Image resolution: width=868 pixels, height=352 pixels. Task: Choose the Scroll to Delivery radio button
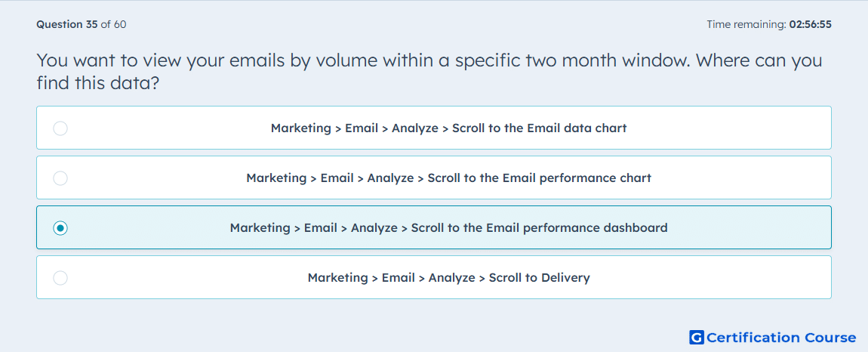tap(60, 278)
